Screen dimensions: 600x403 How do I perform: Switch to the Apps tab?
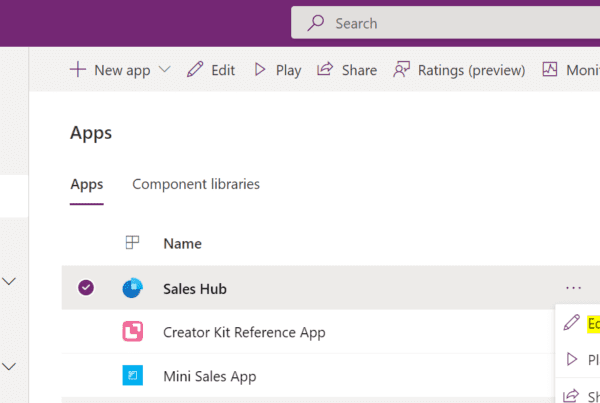[x=87, y=184]
